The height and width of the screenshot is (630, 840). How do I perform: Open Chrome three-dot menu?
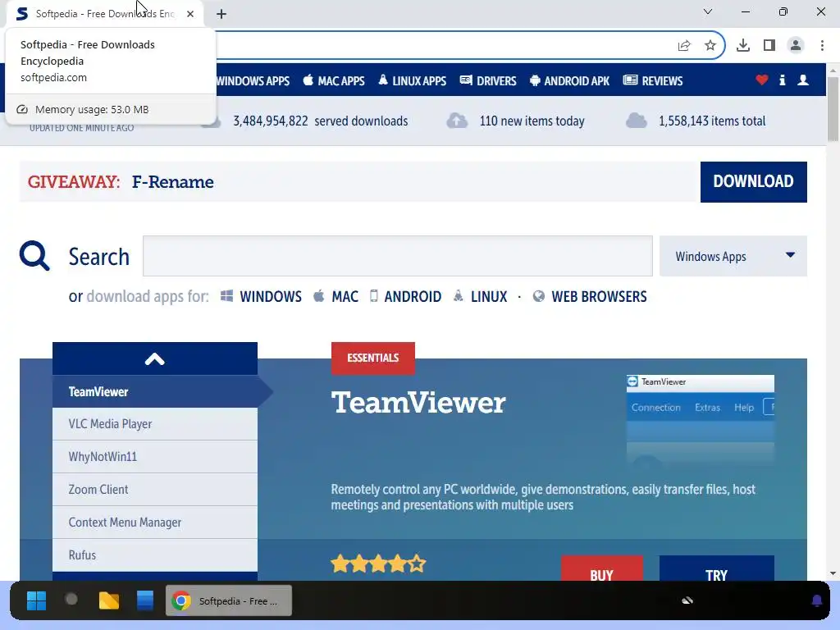pos(822,46)
